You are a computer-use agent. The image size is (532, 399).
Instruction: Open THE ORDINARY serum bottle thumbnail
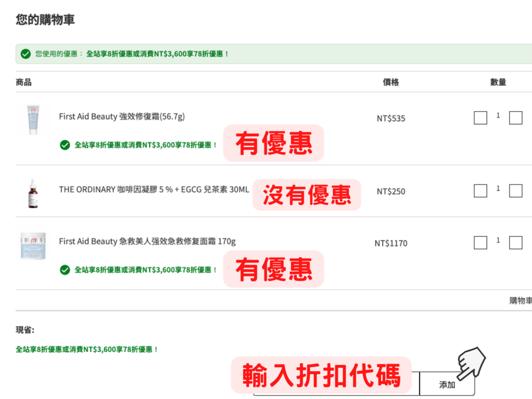tap(33, 193)
